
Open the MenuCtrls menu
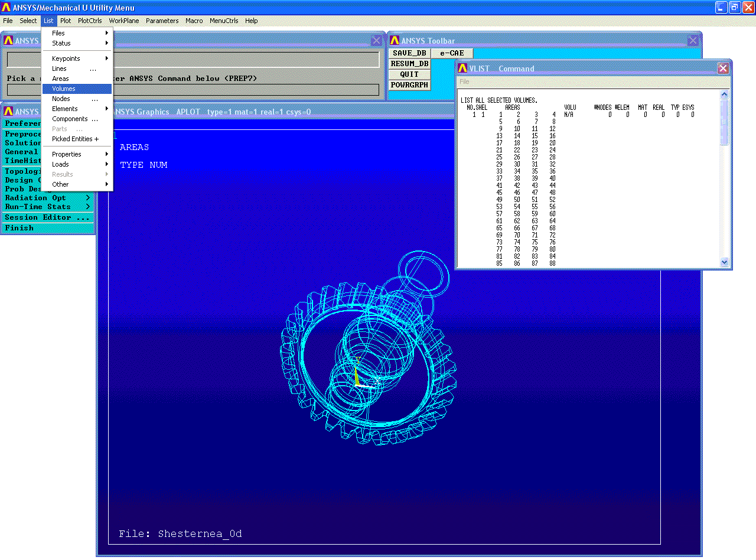click(x=224, y=21)
